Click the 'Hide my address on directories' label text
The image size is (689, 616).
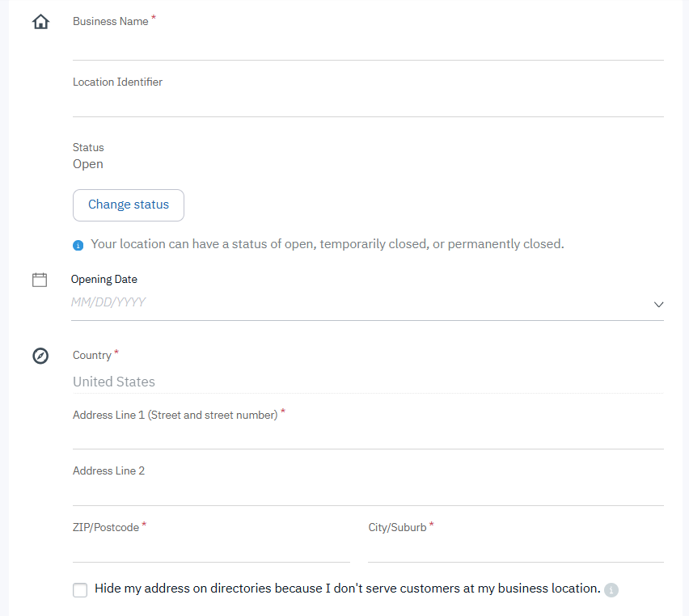click(347, 589)
